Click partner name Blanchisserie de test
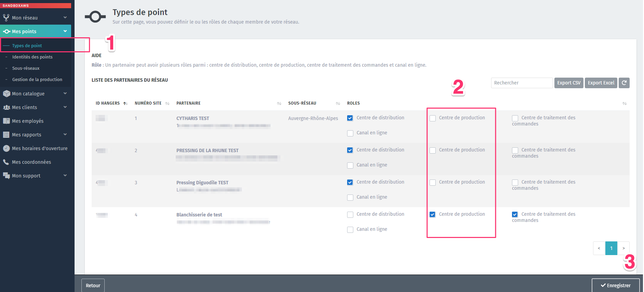 (x=199, y=215)
